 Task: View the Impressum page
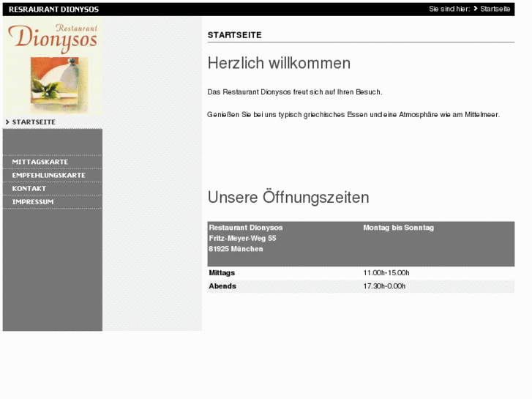pyautogui.click(x=33, y=201)
